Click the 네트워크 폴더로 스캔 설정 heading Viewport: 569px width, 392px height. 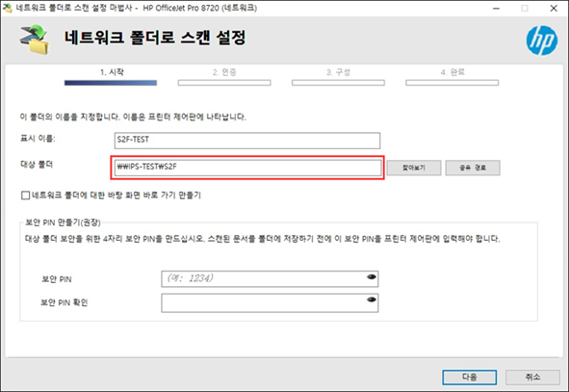(x=155, y=38)
